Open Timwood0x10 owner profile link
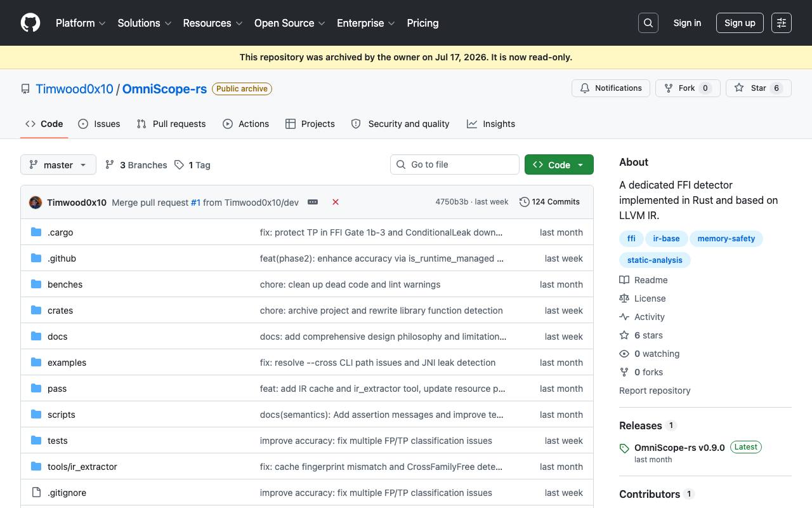Viewport: 812px width, 508px height. tap(74, 89)
